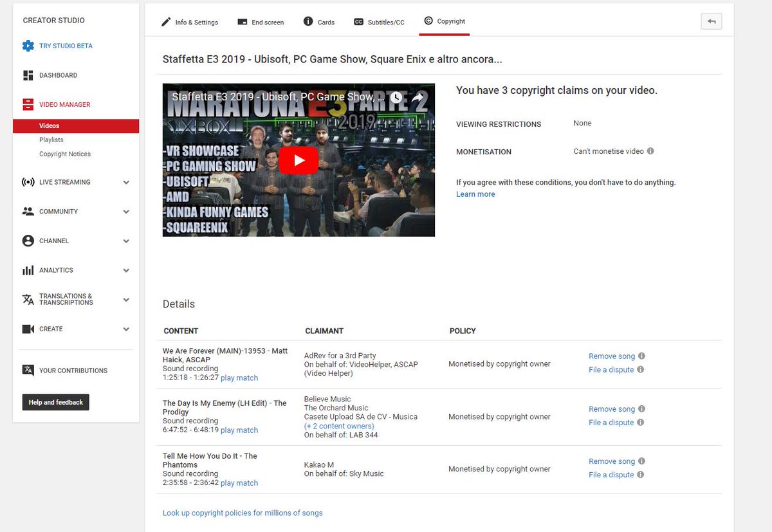Click the Create camera icon
The image size is (772, 532).
[x=28, y=329]
